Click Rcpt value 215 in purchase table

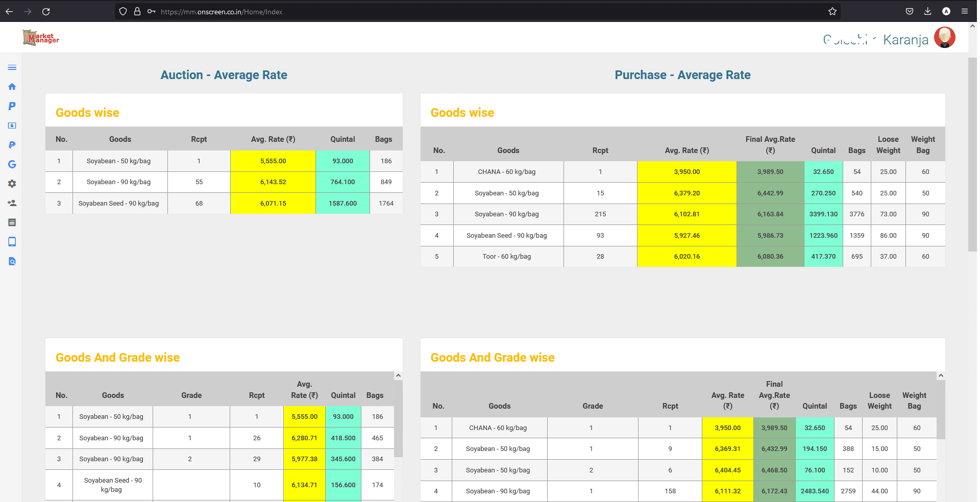(600, 214)
